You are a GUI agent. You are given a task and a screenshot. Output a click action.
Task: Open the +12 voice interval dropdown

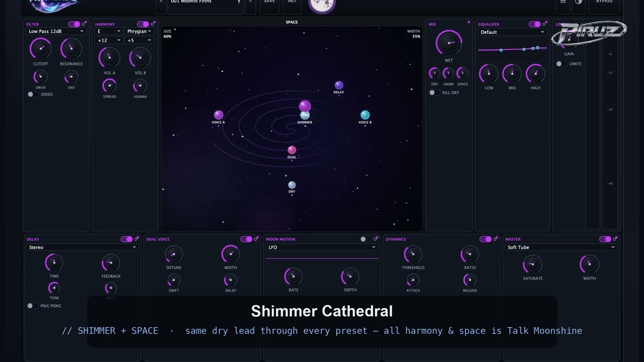(x=109, y=40)
